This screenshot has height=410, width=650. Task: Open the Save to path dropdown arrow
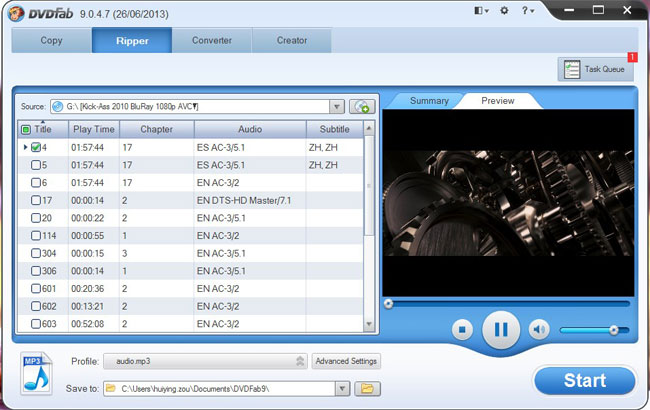coord(342,388)
